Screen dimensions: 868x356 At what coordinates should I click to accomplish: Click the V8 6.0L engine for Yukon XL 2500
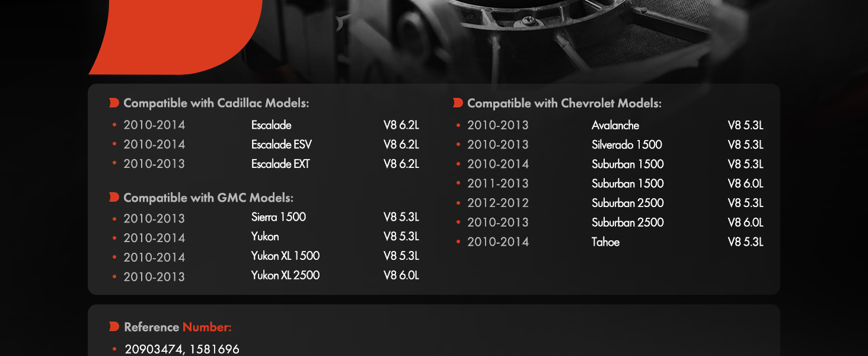coord(401,275)
